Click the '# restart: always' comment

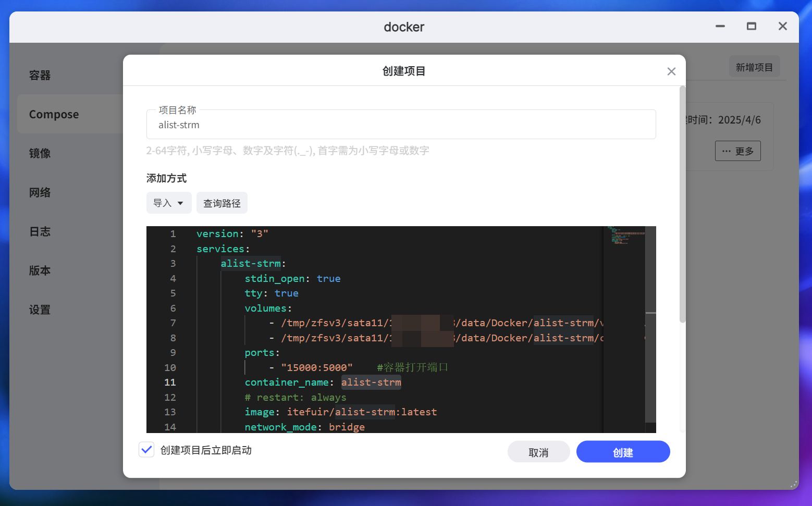pos(296,397)
